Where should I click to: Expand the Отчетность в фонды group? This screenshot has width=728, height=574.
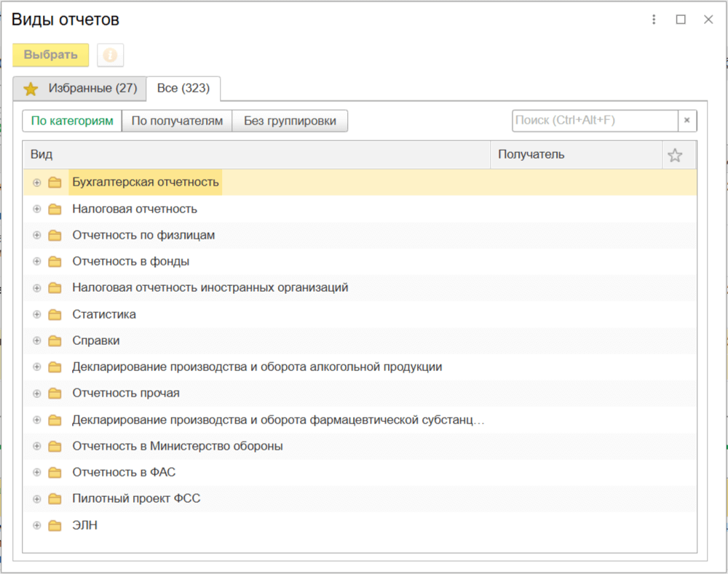click(x=37, y=262)
